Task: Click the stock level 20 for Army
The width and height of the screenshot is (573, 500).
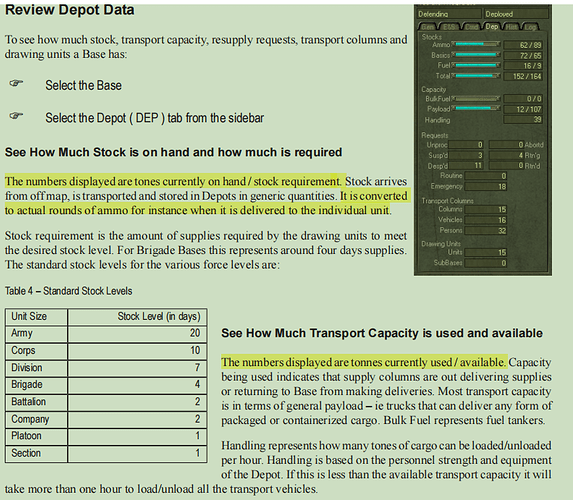Action: [x=194, y=333]
